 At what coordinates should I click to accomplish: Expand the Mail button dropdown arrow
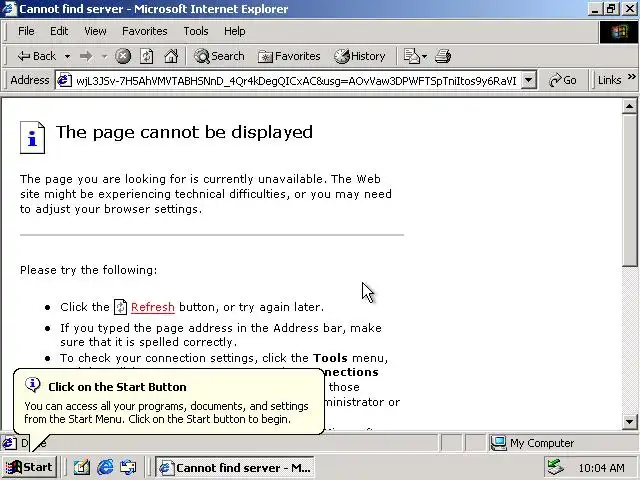[424, 56]
